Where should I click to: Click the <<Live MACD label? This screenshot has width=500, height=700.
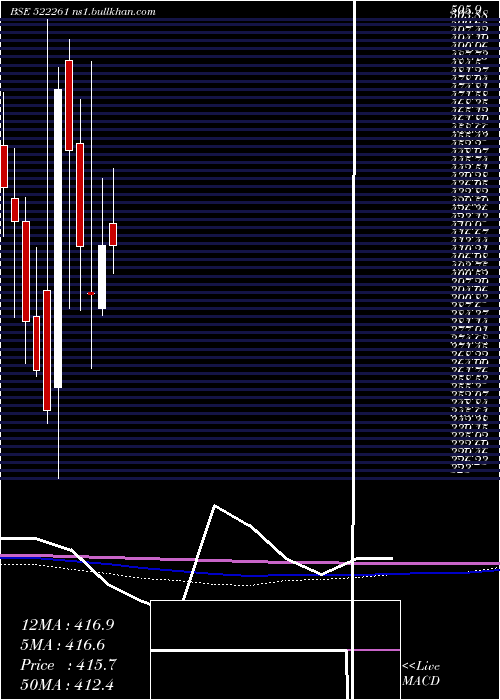(421, 674)
